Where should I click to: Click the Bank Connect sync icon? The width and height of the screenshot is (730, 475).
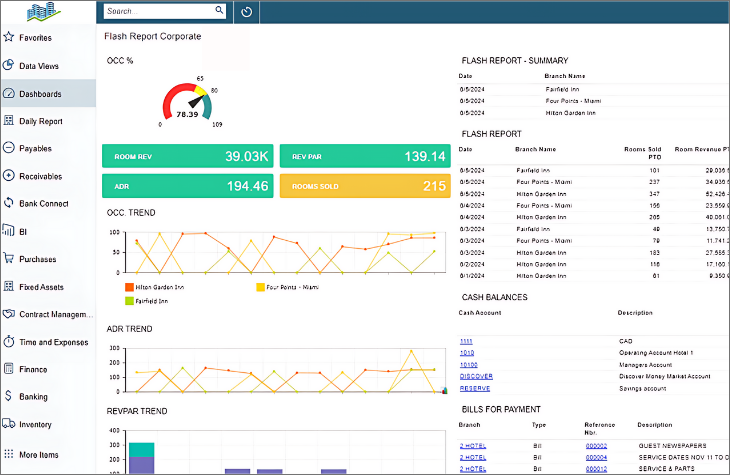[8, 203]
